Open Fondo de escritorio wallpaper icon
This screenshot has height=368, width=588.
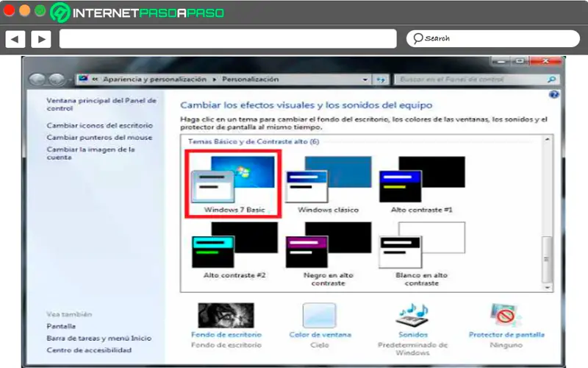226,316
